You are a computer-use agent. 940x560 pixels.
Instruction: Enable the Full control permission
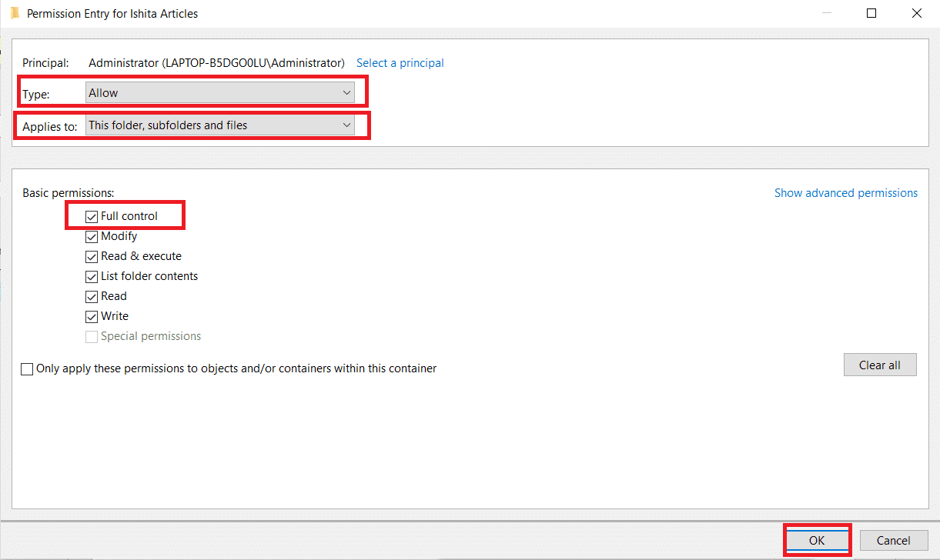[92, 216]
